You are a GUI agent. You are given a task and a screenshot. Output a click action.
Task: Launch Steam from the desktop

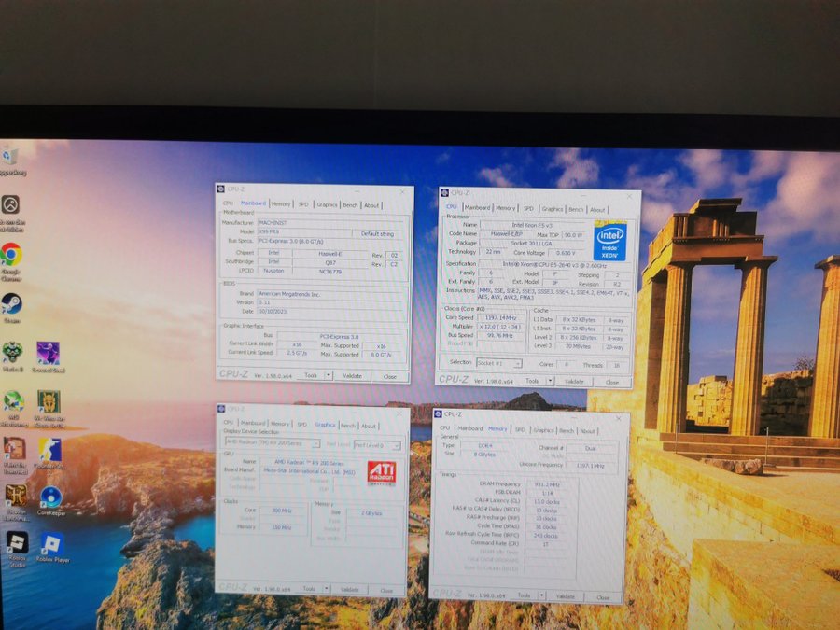11,304
